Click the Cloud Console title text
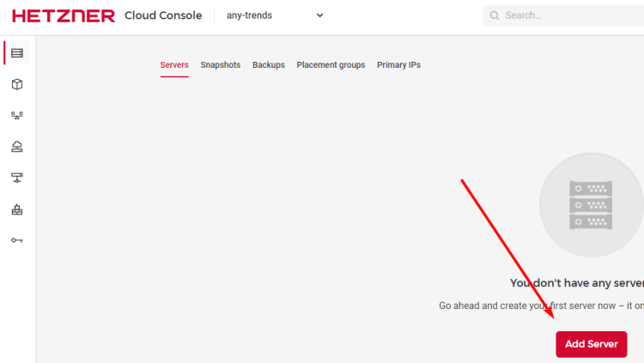The image size is (644, 363). (x=163, y=15)
